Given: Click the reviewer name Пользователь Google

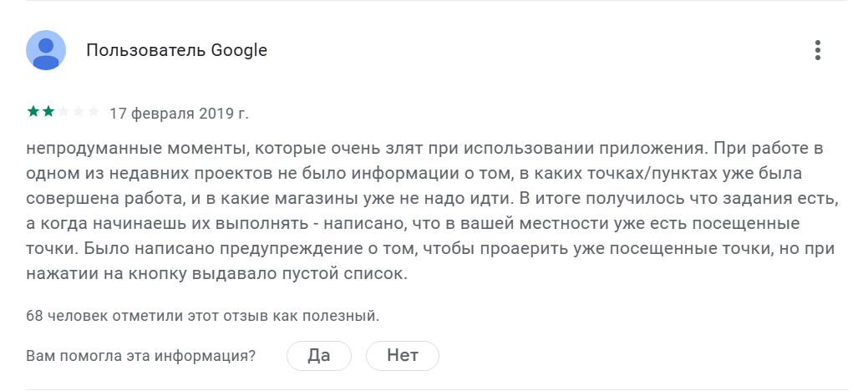Looking at the screenshot, I should (176, 50).
